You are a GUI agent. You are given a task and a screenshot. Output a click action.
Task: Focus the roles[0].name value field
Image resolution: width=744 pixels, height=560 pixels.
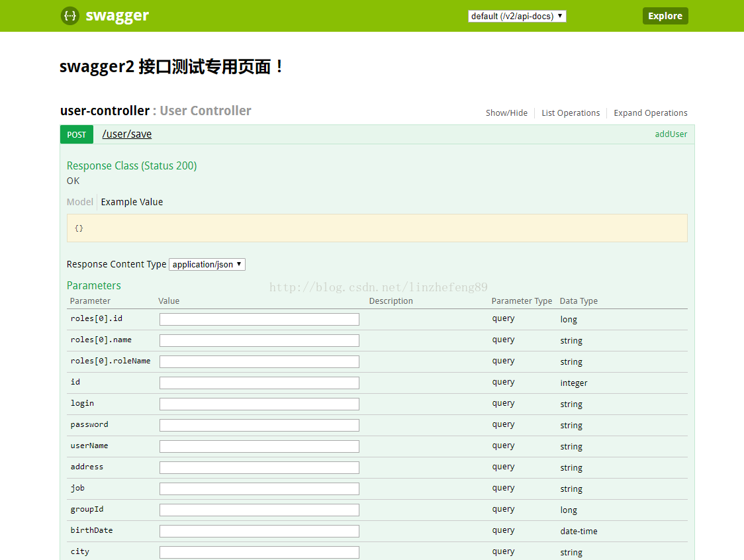(x=259, y=341)
